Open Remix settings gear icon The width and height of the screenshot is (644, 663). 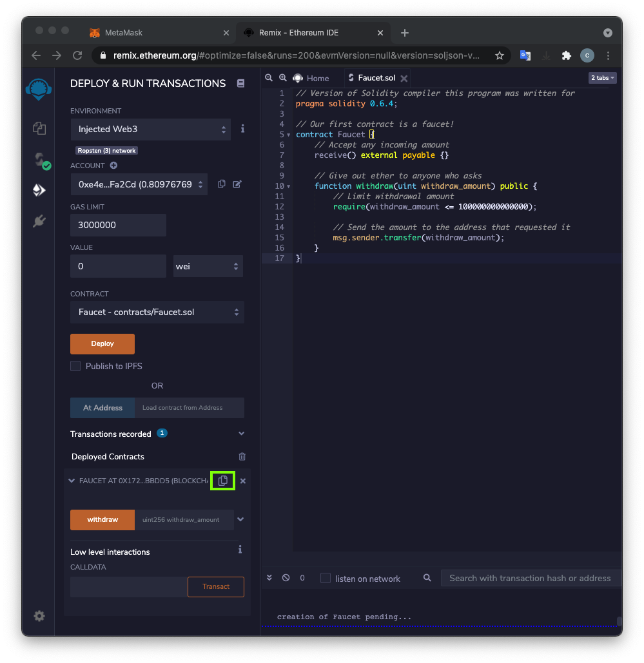(39, 616)
